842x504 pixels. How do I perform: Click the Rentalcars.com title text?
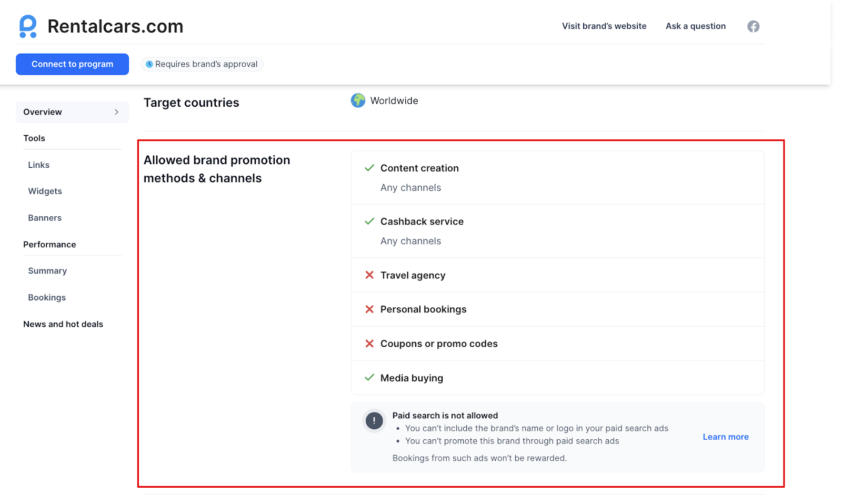[115, 26]
